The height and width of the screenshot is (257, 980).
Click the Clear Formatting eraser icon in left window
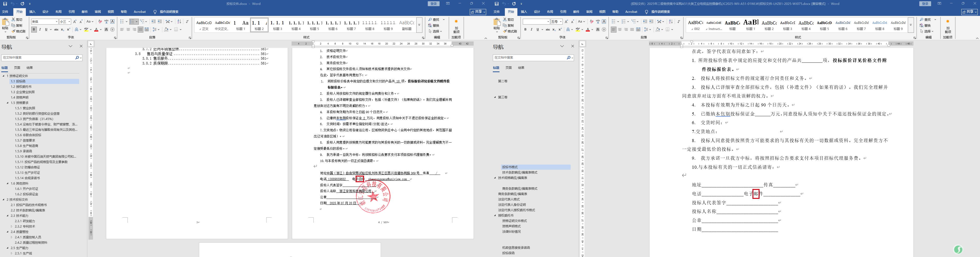[x=100, y=22]
